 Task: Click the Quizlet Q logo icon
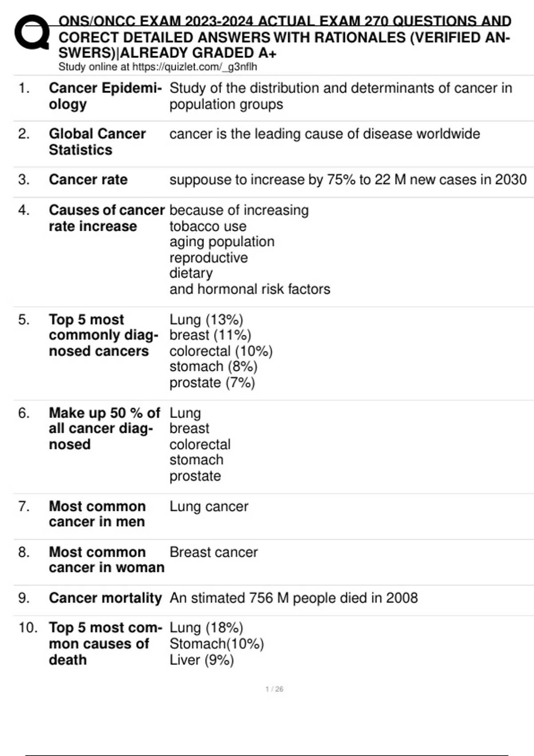click(32, 32)
